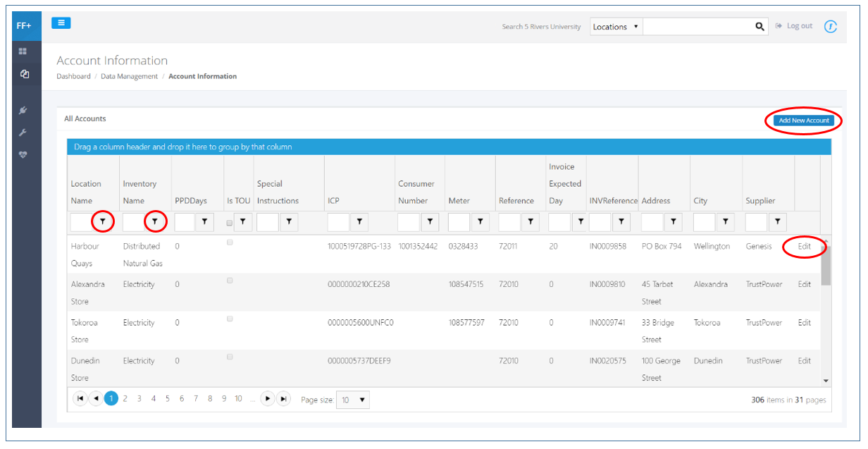
Task: Click the blue hamburger menu icon
Action: click(61, 23)
